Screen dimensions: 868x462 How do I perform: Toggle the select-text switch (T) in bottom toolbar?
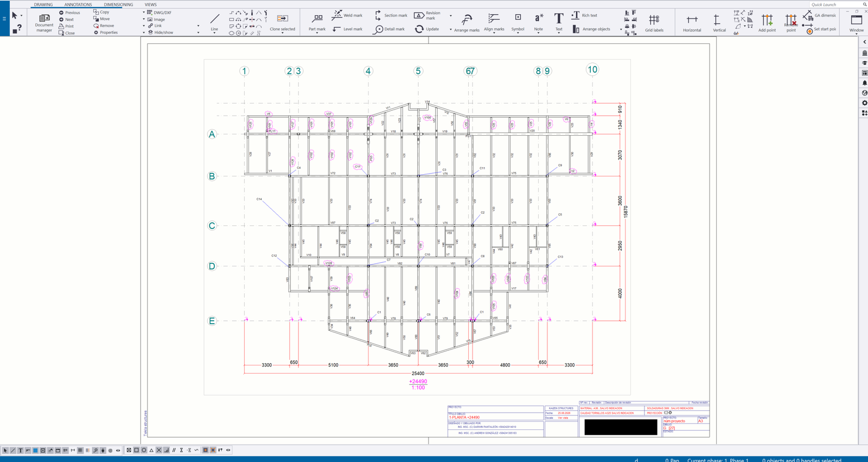[x=20, y=450]
